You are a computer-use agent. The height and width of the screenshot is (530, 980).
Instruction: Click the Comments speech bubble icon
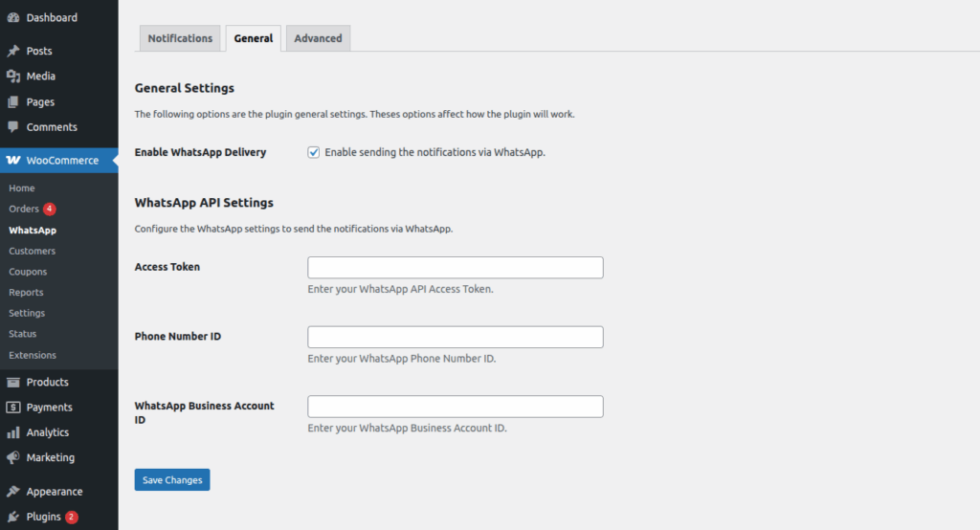pos(13,127)
